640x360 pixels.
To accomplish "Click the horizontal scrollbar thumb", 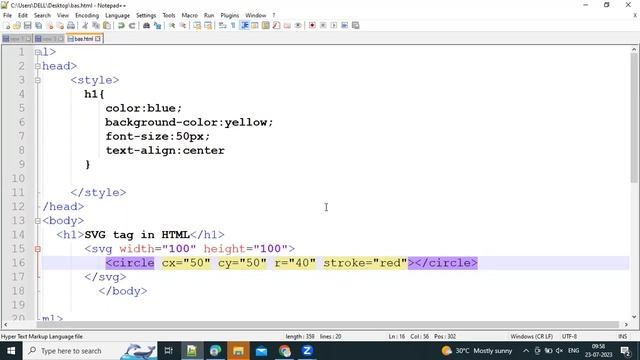I will click(327, 324).
